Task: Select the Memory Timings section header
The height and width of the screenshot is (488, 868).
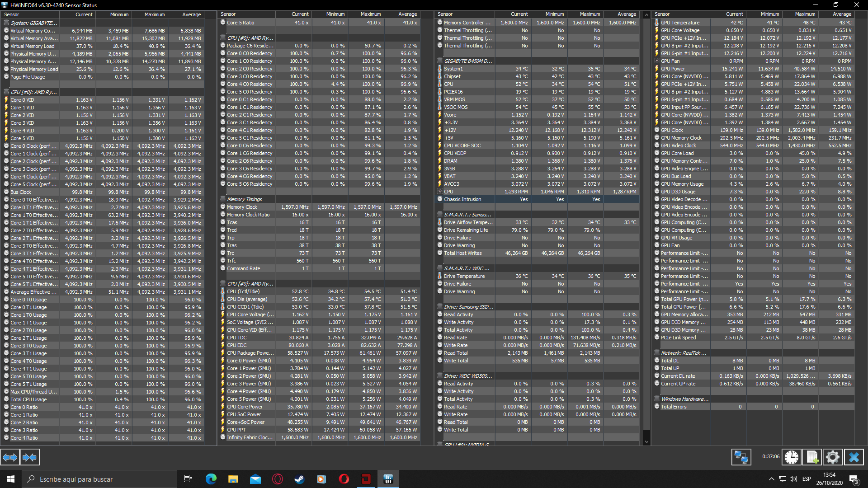Action: click(244, 199)
